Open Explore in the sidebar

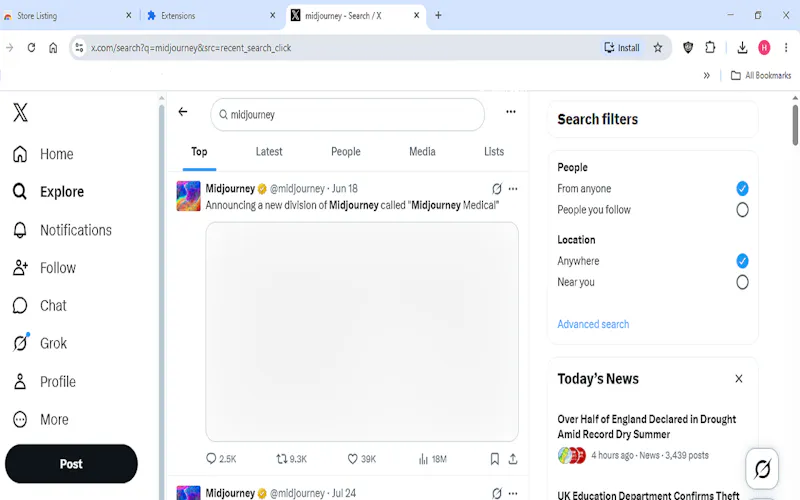pyautogui.click(x=48, y=192)
